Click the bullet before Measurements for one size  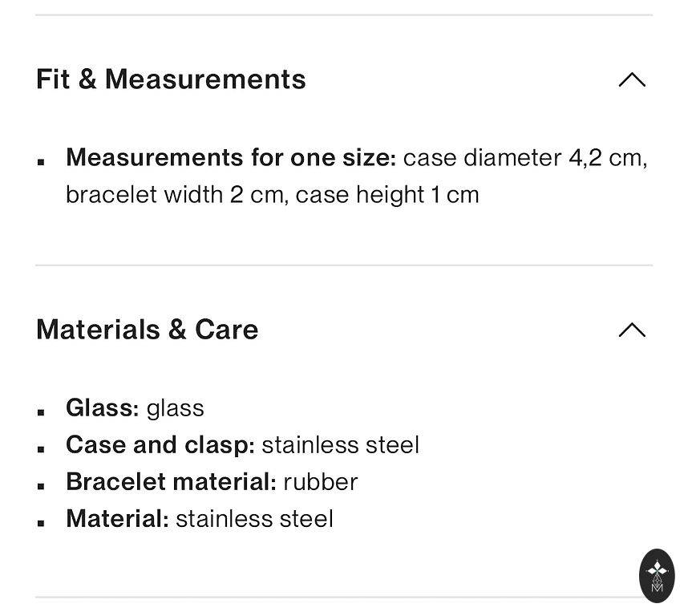pos(41,160)
